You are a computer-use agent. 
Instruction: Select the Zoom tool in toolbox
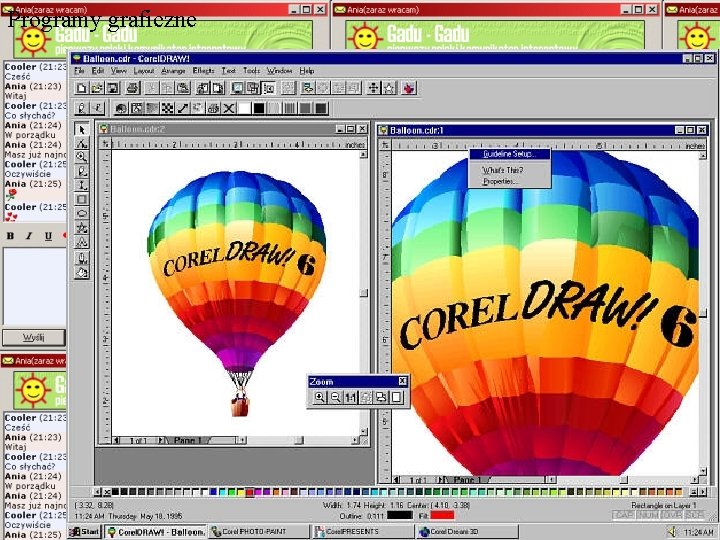coord(82,157)
